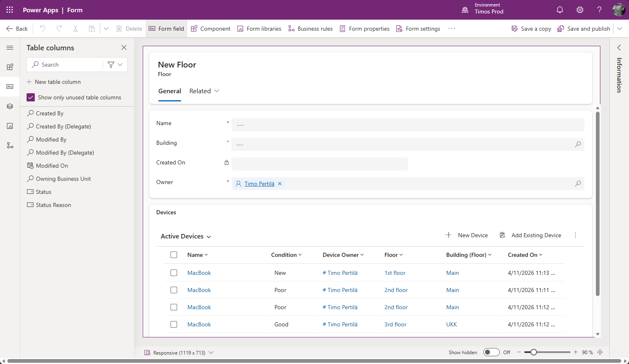Viewport: 629px width, 364px height.
Task: Toggle the Show hidden switch
Action: pos(491,352)
